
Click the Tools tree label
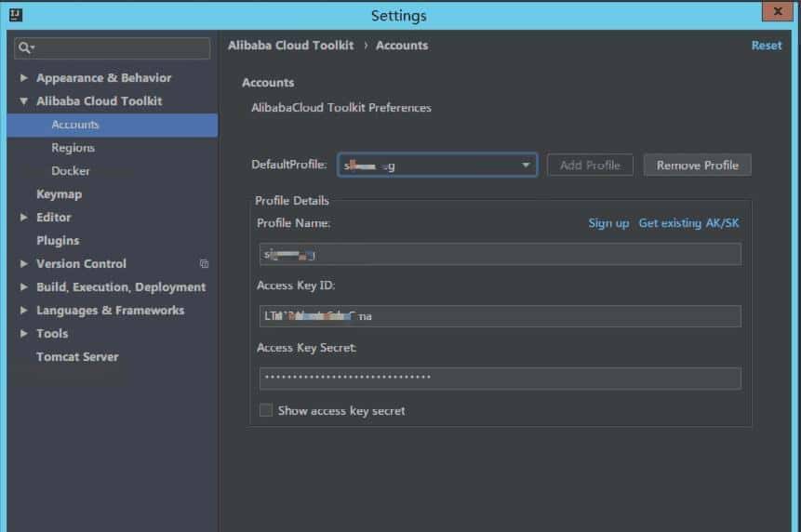tap(52, 333)
